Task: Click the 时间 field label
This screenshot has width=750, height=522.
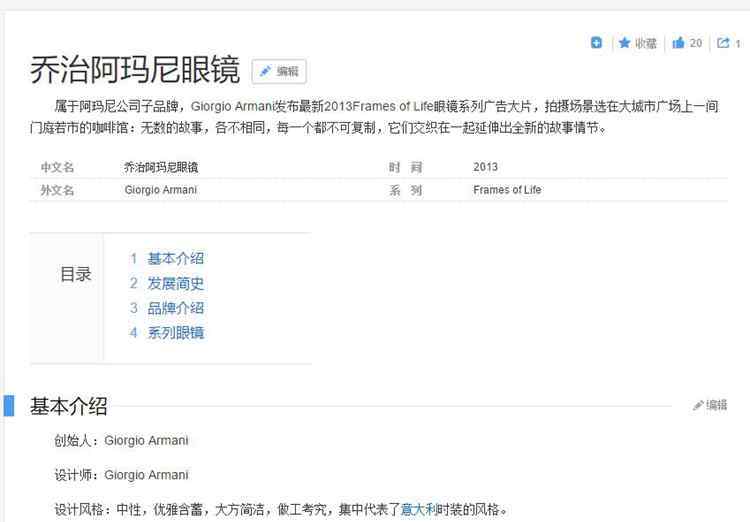Action: pos(406,167)
